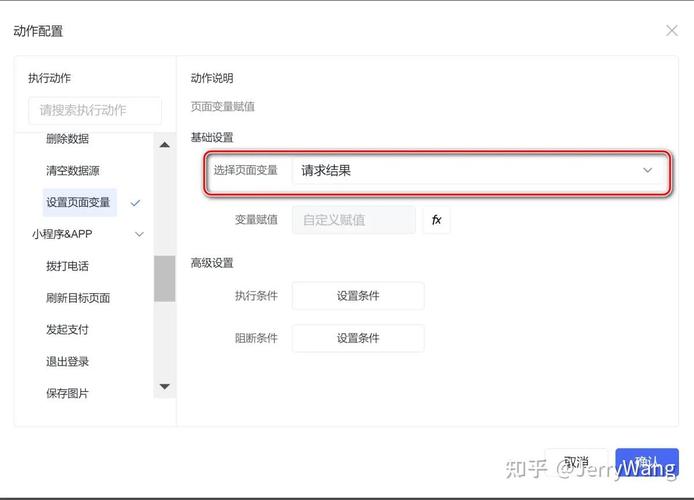Image resolution: width=694 pixels, height=500 pixels.
Task: Select 删除数据 action
Action: pos(67,139)
